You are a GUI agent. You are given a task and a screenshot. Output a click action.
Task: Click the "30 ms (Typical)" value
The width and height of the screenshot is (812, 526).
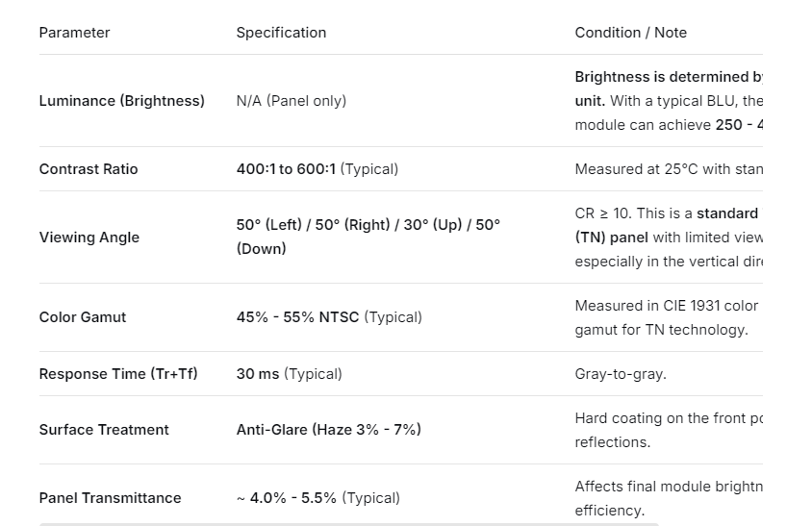click(289, 374)
